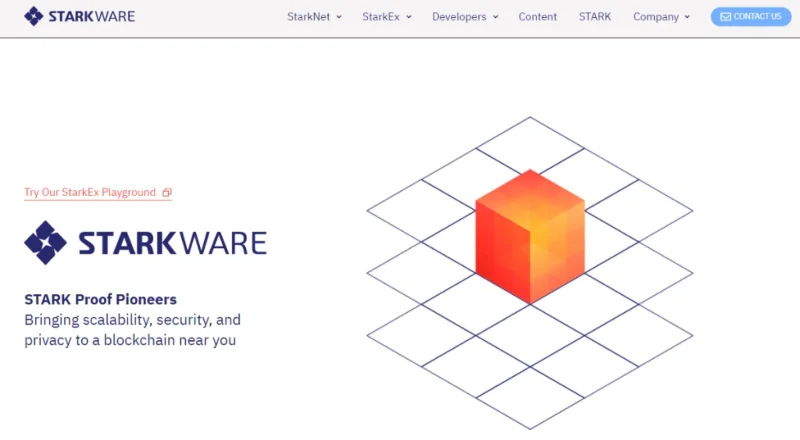
Task: Open the Developers menu
Action: (x=459, y=17)
